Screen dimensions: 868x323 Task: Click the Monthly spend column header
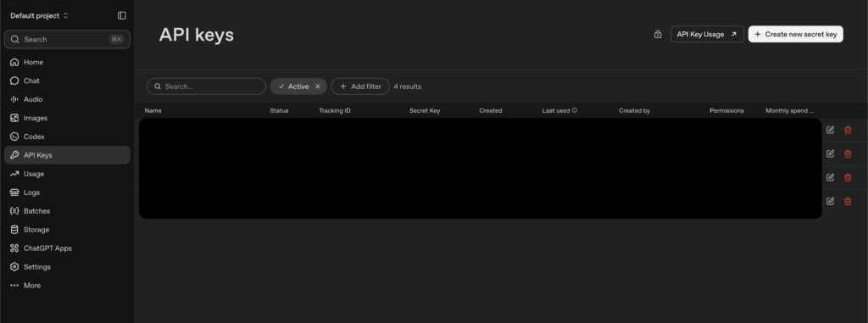[790, 111]
